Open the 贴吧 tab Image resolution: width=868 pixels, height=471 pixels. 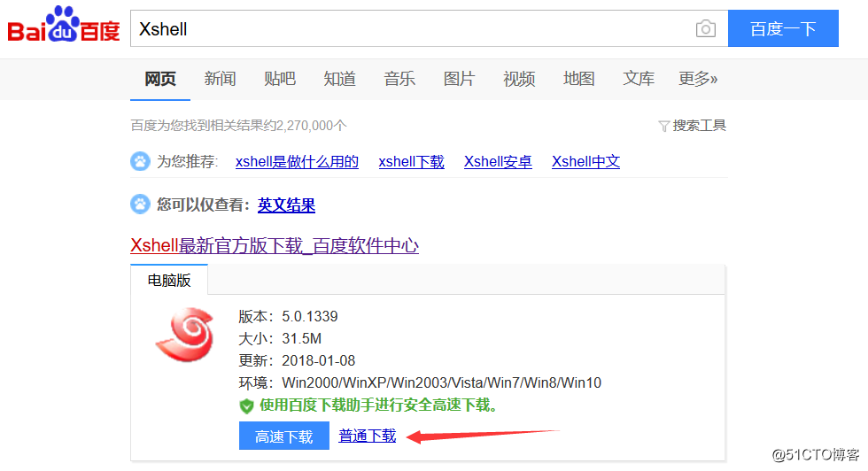tap(280, 79)
